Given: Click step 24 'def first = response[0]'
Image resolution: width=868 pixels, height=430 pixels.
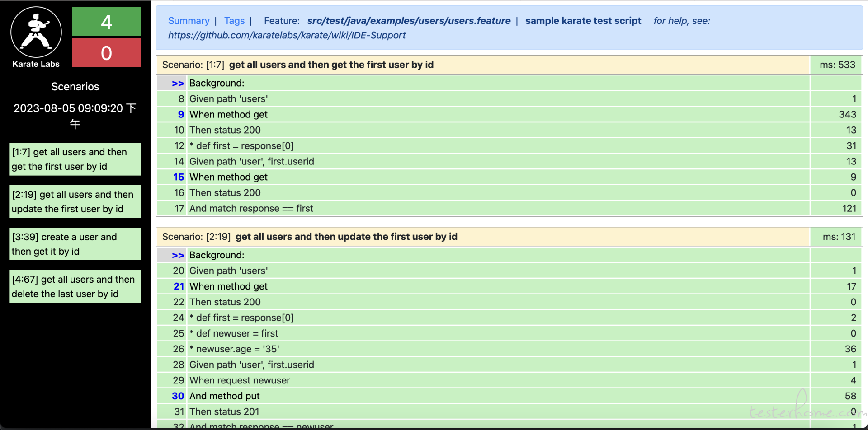Looking at the screenshot, I should tap(498, 318).
